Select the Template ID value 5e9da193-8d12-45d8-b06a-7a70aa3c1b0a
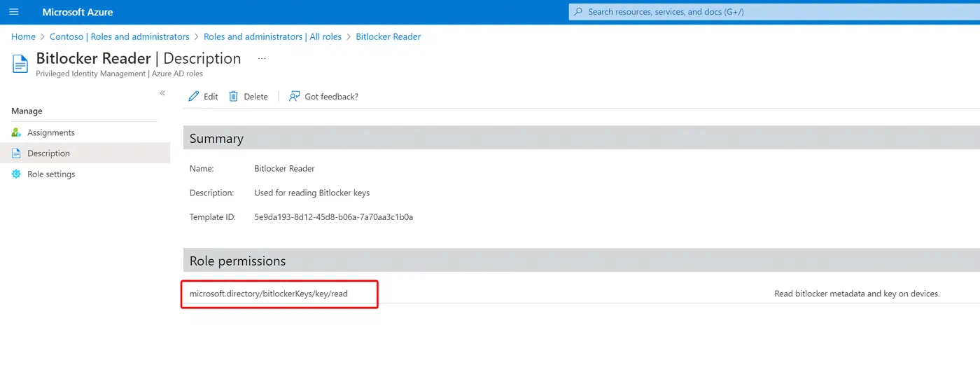 pyautogui.click(x=333, y=217)
